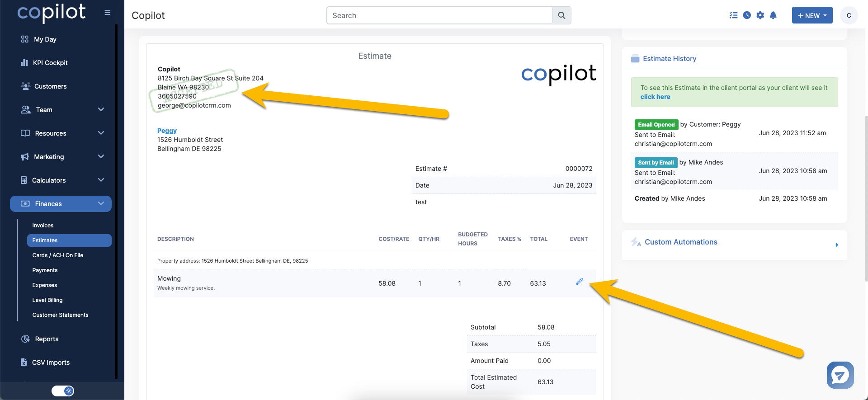Click the Resources book icon
The width and height of the screenshot is (868, 400).
coord(25,133)
